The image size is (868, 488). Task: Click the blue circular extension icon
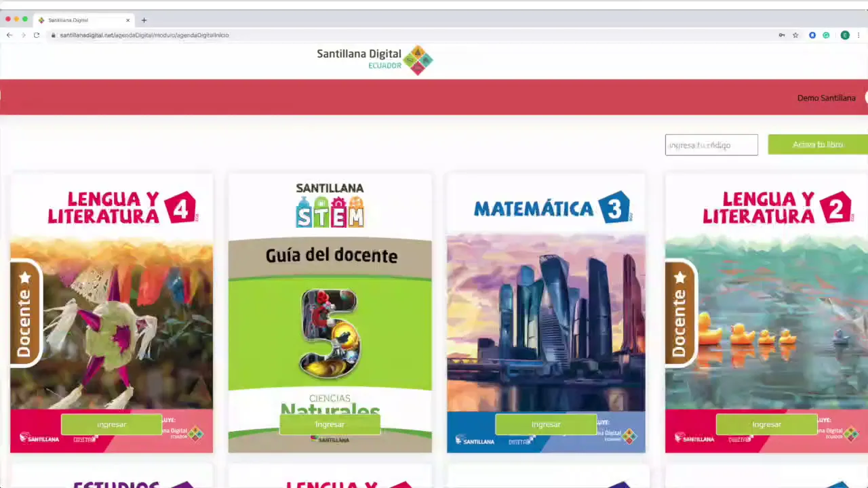(812, 35)
